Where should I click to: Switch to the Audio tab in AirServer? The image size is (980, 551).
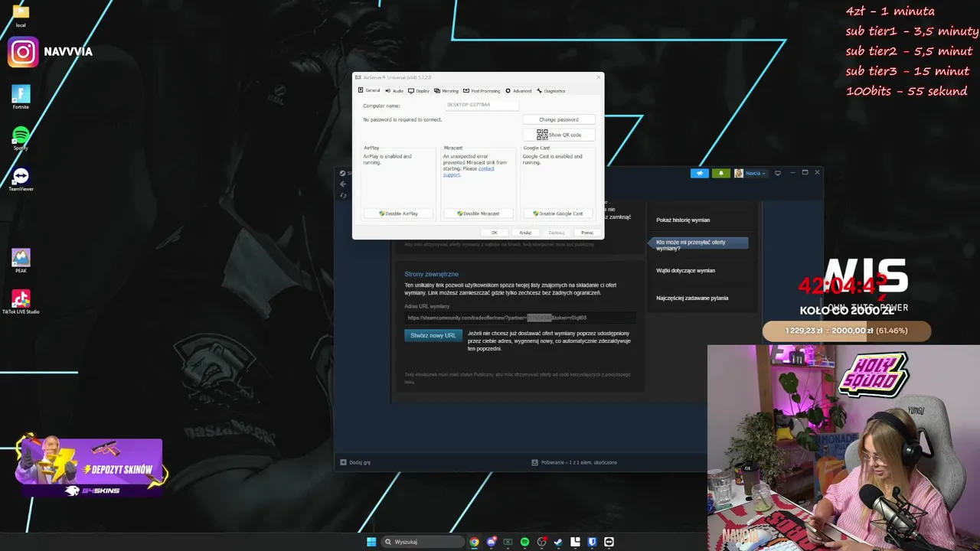tap(394, 91)
